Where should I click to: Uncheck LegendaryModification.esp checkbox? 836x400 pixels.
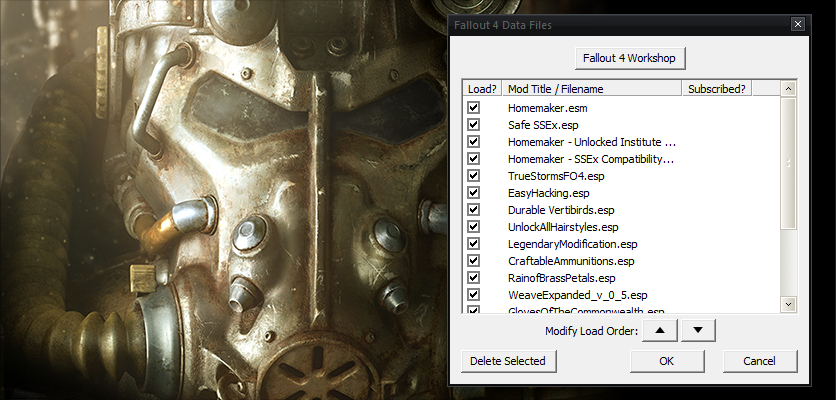click(473, 244)
